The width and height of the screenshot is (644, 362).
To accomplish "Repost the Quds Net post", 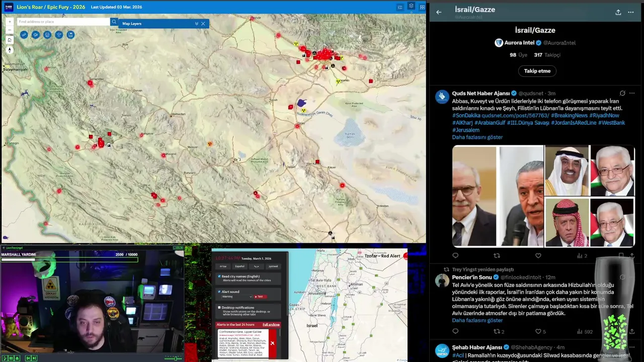I will [497, 256].
